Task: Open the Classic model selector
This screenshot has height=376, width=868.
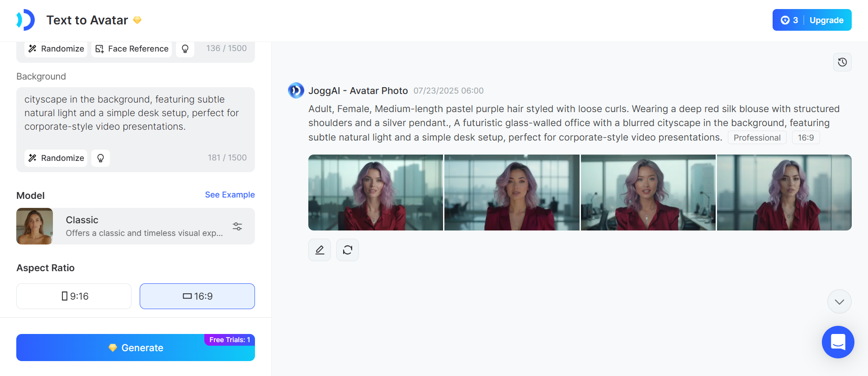Action: pyautogui.click(x=136, y=226)
